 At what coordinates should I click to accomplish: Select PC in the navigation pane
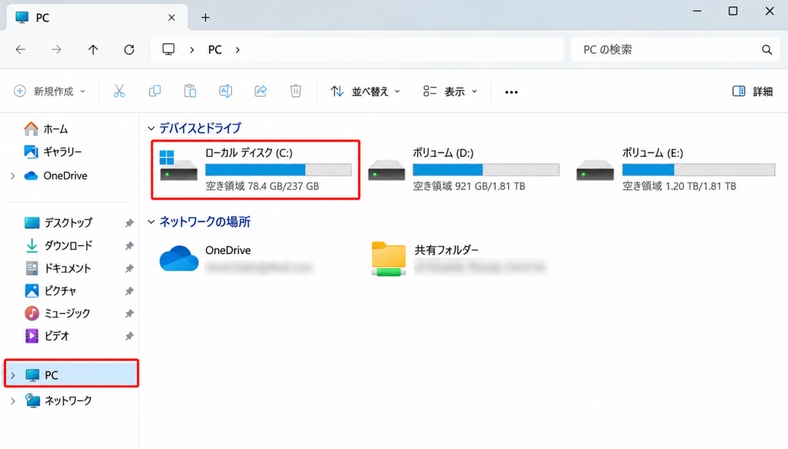(x=71, y=375)
